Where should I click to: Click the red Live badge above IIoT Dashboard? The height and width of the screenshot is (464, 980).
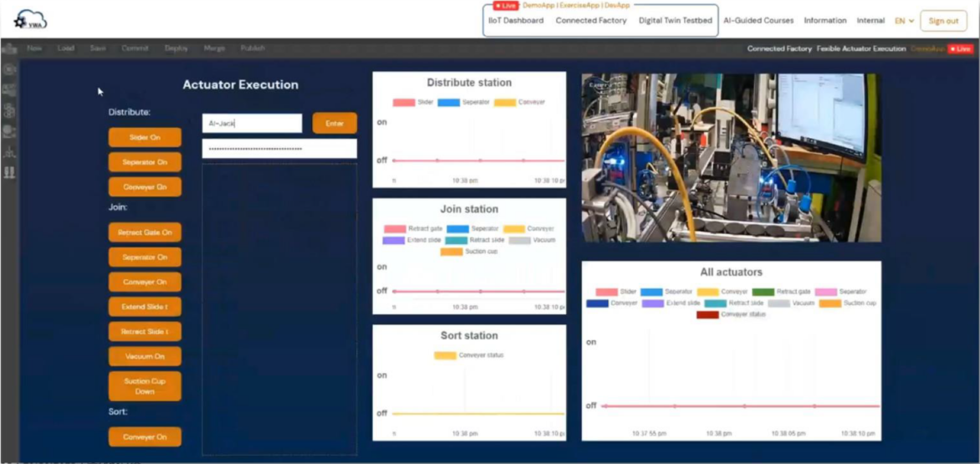coord(506,6)
